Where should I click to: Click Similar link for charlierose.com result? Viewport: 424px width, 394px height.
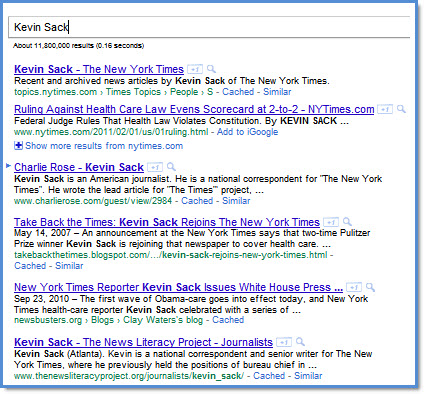click(236, 201)
